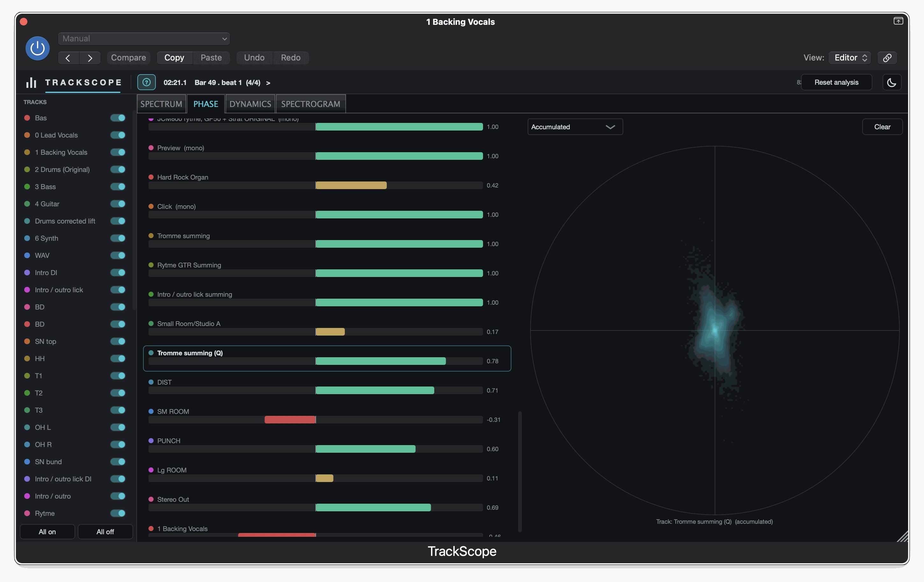Open the View Editor selector

pyautogui.click(x=849, y=58)
